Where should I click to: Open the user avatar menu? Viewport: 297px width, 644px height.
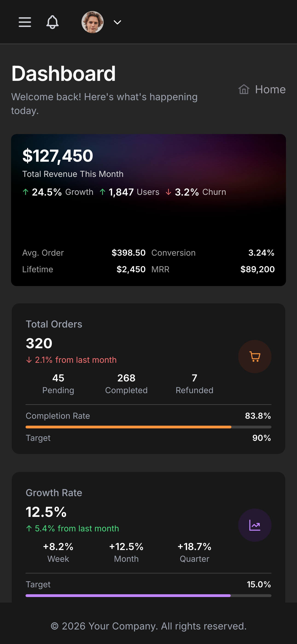click(93, 22)
